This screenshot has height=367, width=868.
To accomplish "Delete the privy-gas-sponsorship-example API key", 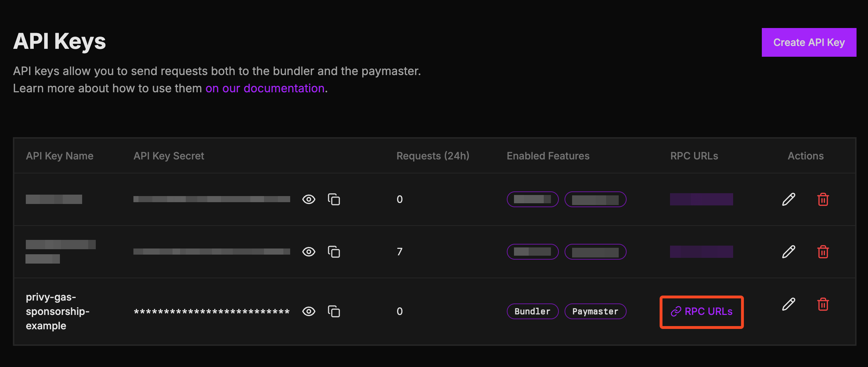I will pyautogui.click(x=823, y=304).
